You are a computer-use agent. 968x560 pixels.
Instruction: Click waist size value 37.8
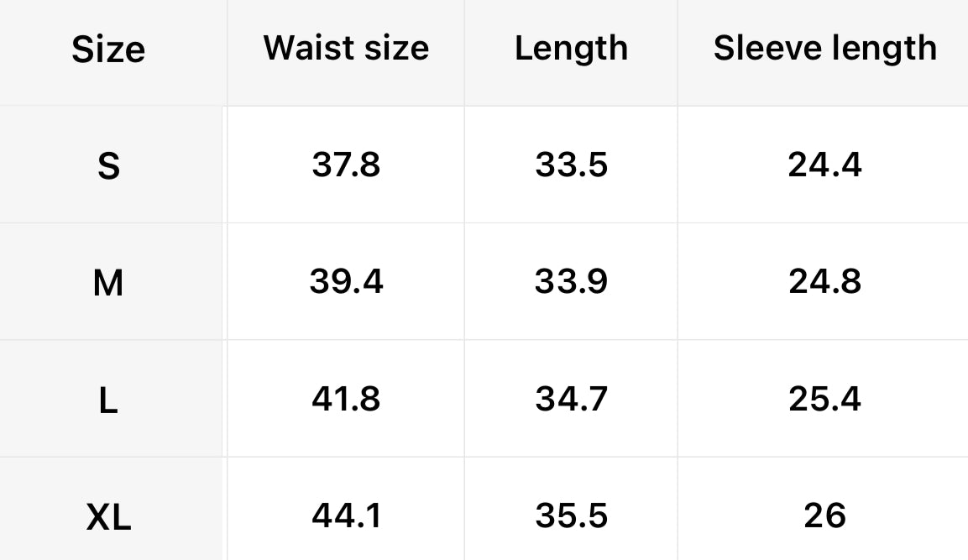coord(346,165)
